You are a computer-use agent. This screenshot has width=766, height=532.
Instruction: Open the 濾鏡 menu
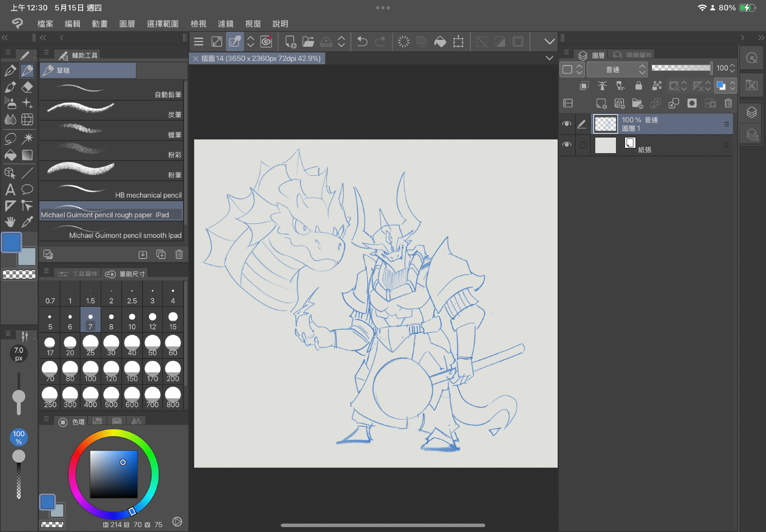226,24
